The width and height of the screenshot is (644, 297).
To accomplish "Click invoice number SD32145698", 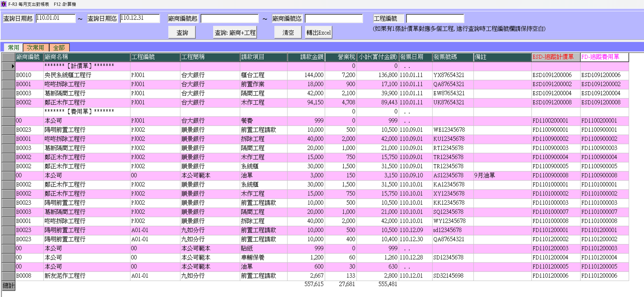I will coord(453,276).
